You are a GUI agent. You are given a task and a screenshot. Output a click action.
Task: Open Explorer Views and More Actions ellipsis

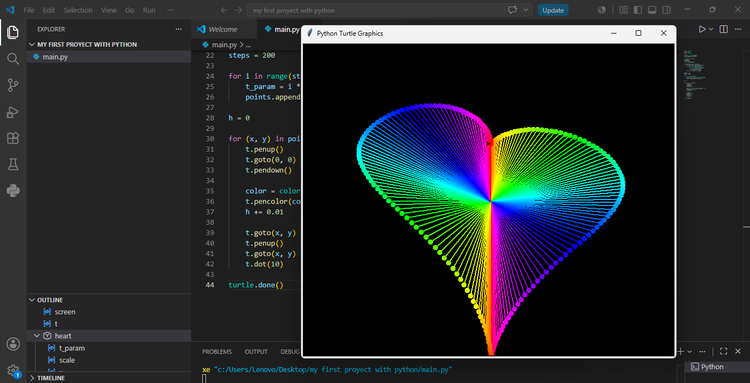[178, 29]
